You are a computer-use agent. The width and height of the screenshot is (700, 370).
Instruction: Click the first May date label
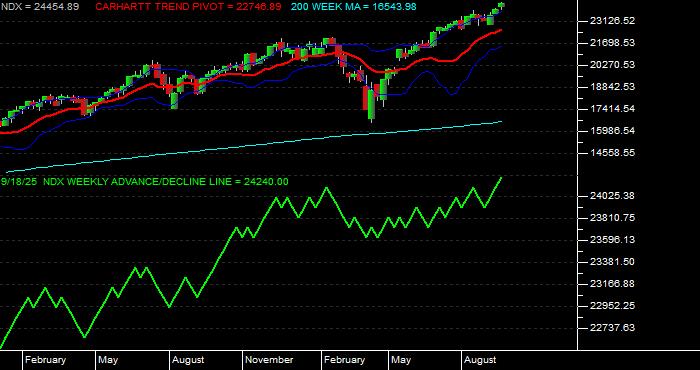tap(108, 360)
